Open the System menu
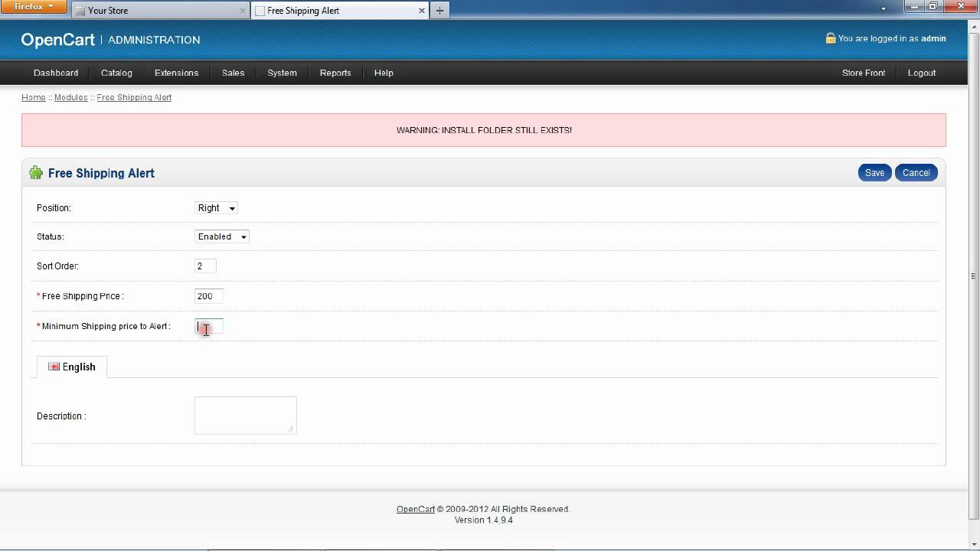980x551 pixels. (x=282, y=73)
